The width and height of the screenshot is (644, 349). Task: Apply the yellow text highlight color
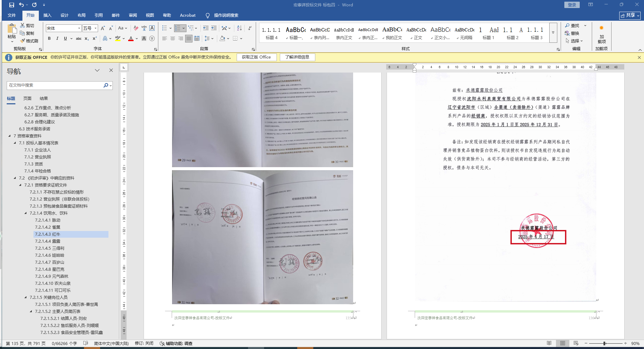(x=117, y=38)
